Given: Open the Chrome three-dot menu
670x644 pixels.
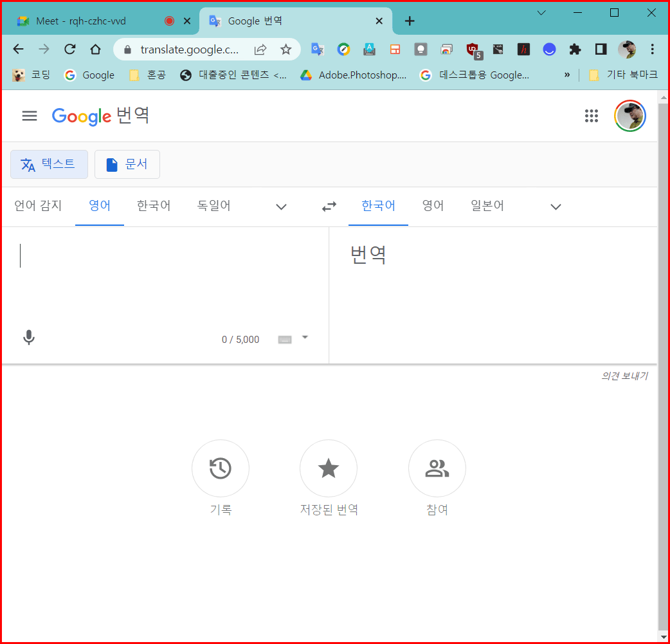Looking at the screenshot, I should 652,50.
